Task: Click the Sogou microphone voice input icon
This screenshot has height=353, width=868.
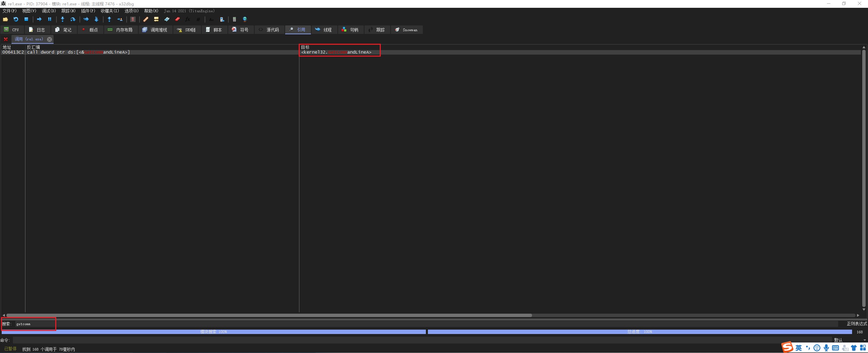Action: tap(826, 348)
